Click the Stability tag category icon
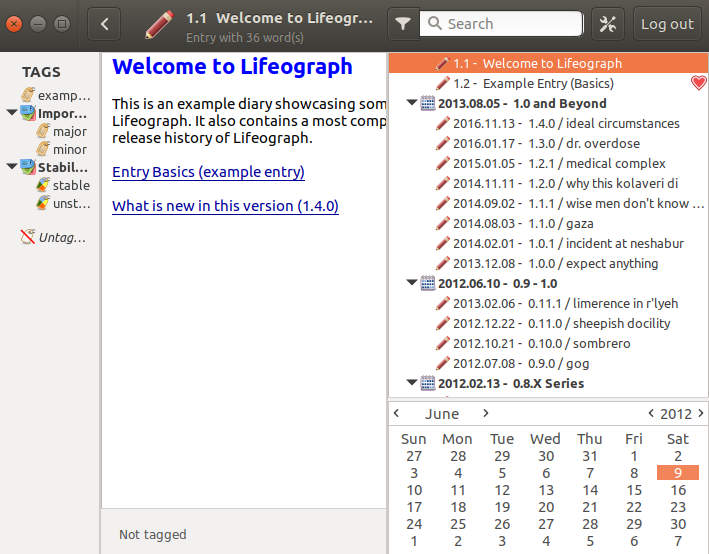The width and height of the screenshot is (709, 554). tap(28, 167)
